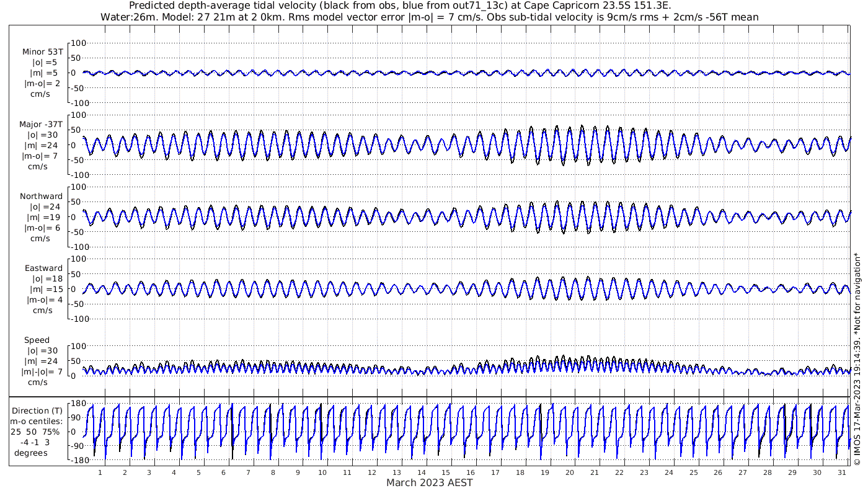Click the day "7" label on the date axis
The height and width of the screenshot is (496, 868).
click(249, 472)
